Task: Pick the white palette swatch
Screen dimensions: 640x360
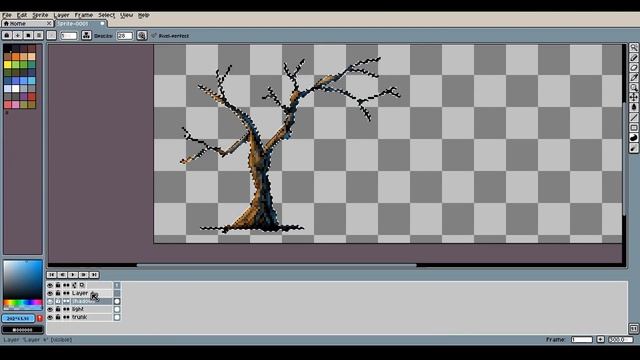Action: pos(16,88)
